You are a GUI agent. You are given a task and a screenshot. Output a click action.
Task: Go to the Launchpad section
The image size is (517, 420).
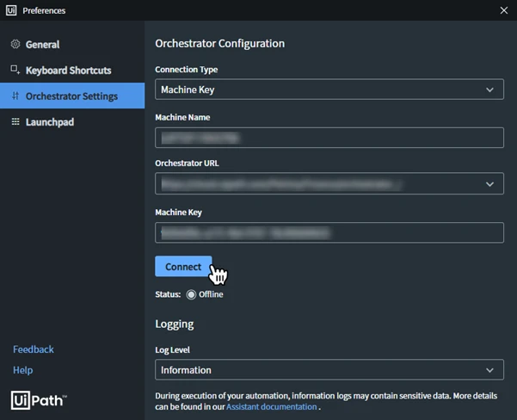(72, 121)
